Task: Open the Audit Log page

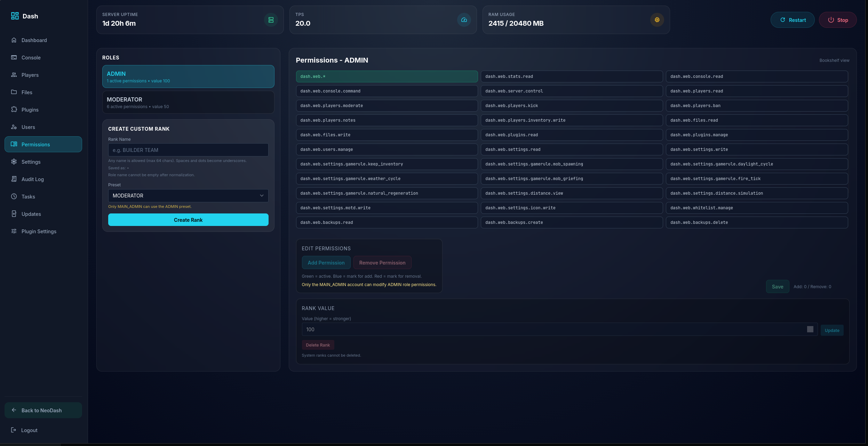Action: click(x=43, y=179)
